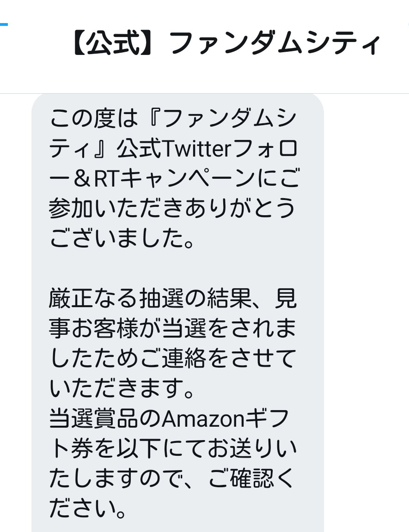Screen dimensions: 409x532
Task: Tap the &RTキャンペーン text line
Action: pos(173,178)
